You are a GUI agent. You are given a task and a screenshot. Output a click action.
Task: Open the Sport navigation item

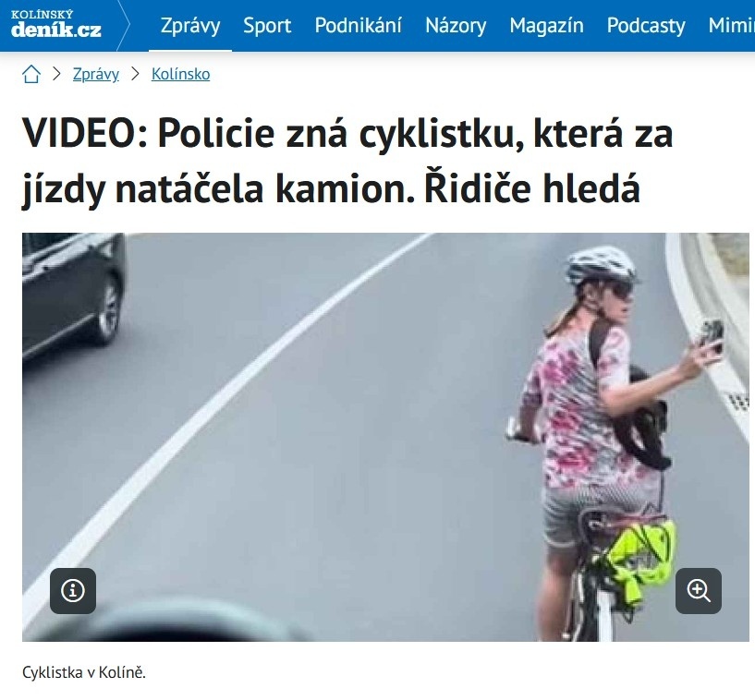point(267,25)
